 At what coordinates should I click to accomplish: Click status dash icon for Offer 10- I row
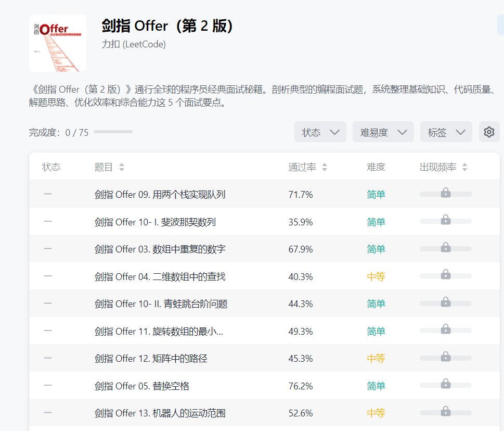click(x=48, y=221)
